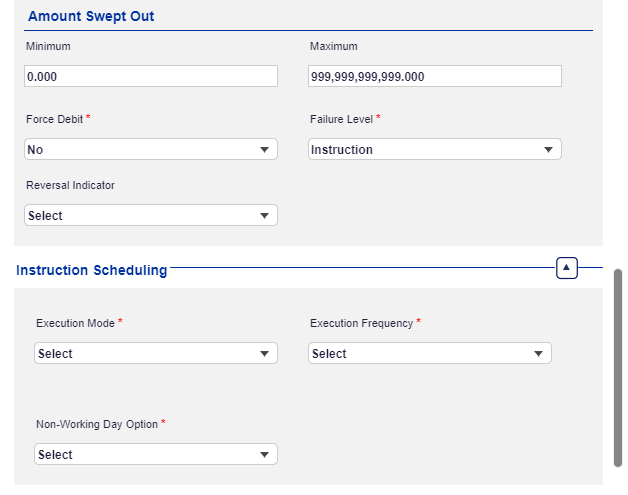This screenshot has height=495, width=628.
Task: Open the Failure Level dropdown
Action: click(x=434, y=149)
